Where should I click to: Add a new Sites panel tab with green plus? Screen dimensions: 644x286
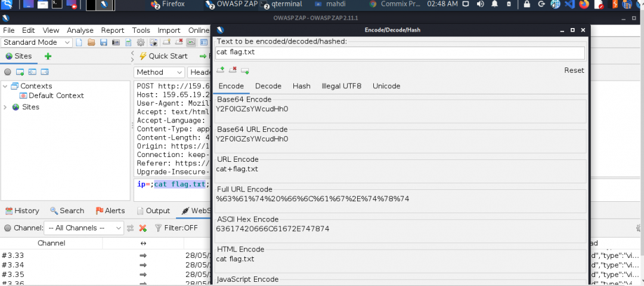(48, 56)
